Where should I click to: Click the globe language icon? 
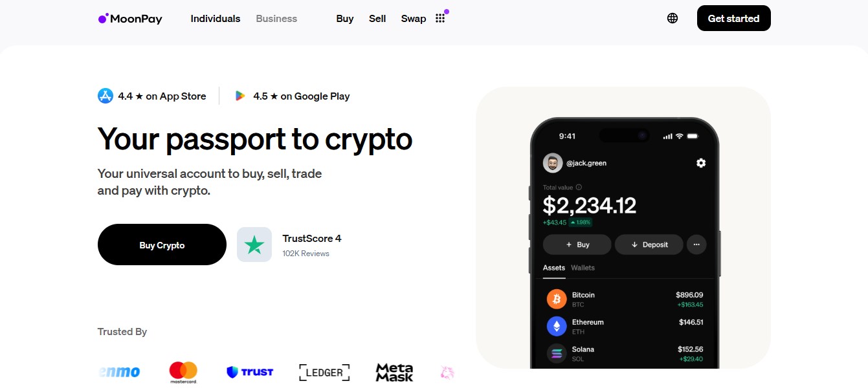click(673, 18)
